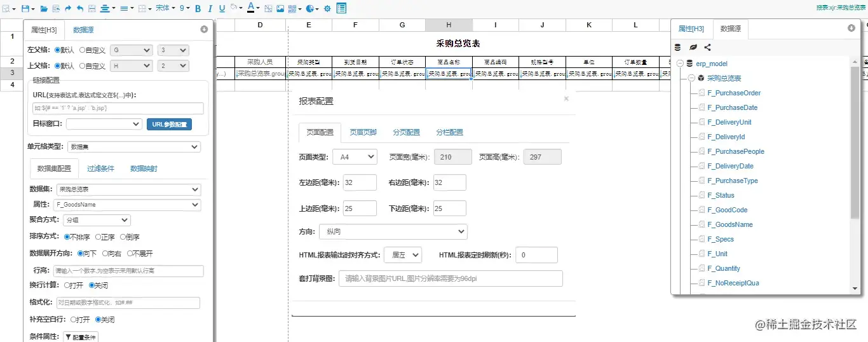Toggle underline formatting
The width and height of the screenshot is (868, 342).
tap(222, 9)
